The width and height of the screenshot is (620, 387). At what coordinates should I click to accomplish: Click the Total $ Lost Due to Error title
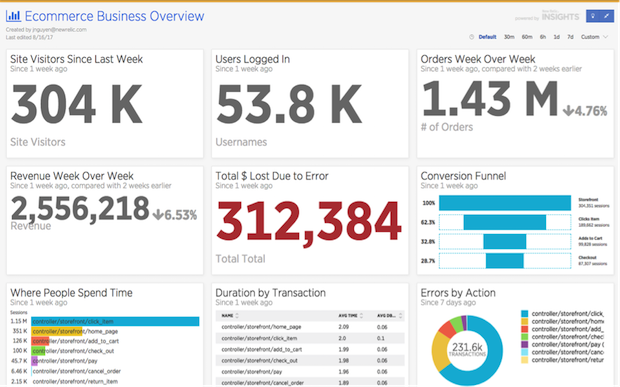point(272,176)
